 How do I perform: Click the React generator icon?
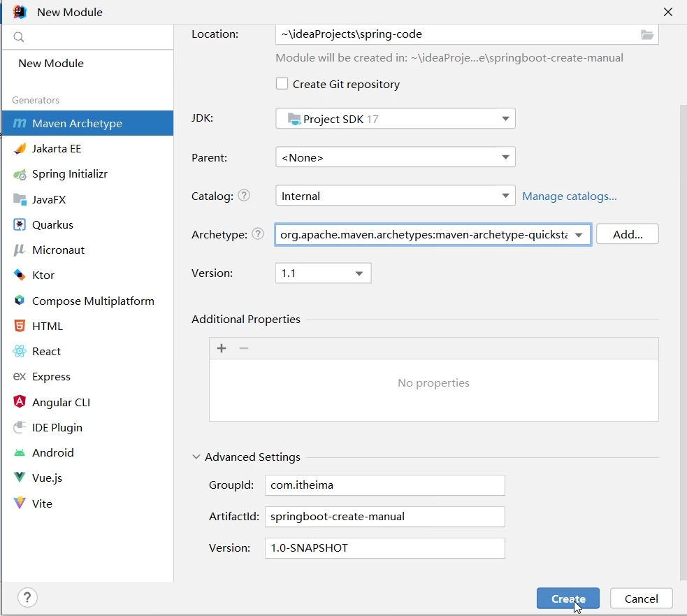tap(20, 351)
